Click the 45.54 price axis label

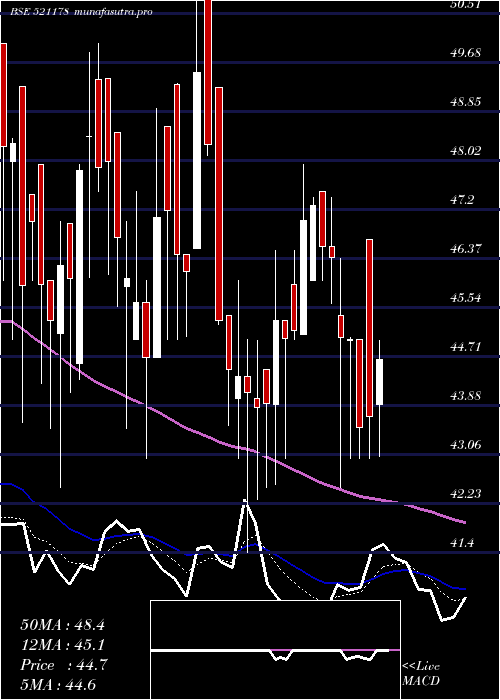[x=466, y=298]
